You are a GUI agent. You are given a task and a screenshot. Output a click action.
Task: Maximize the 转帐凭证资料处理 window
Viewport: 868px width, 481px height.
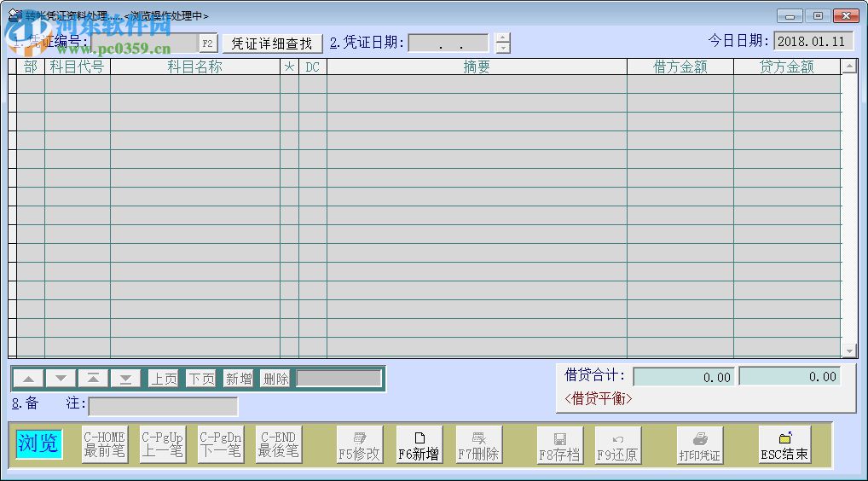tap(819, 15)
